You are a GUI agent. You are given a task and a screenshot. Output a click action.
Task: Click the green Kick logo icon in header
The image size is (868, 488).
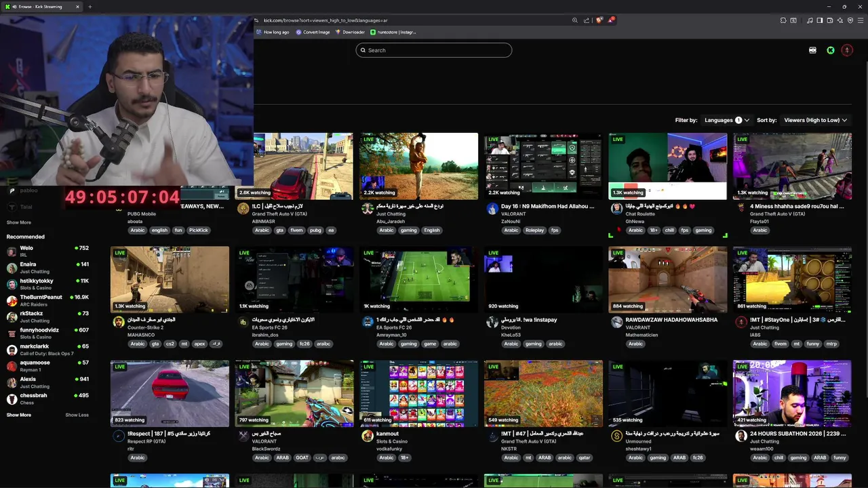[x=830, y=50]
